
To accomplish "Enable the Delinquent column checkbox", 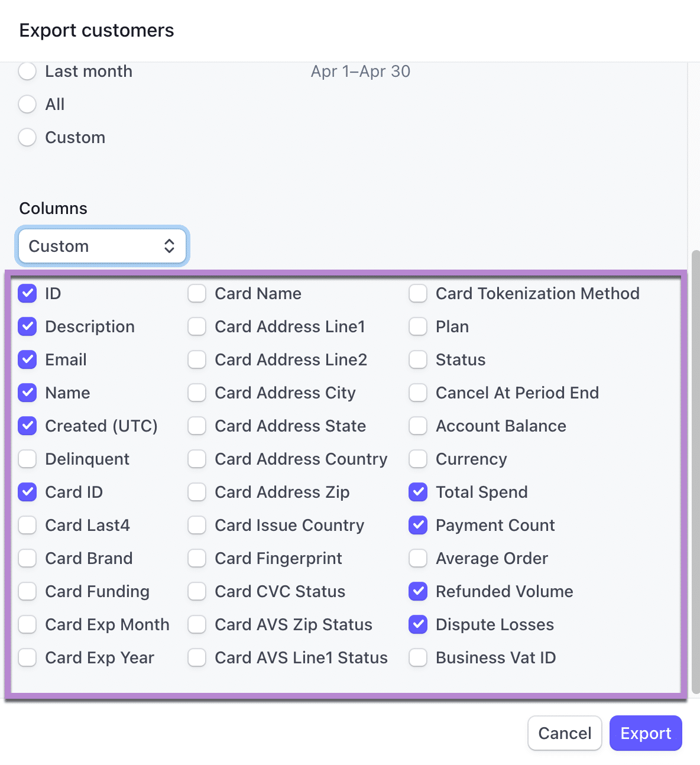I will [27, 459].
